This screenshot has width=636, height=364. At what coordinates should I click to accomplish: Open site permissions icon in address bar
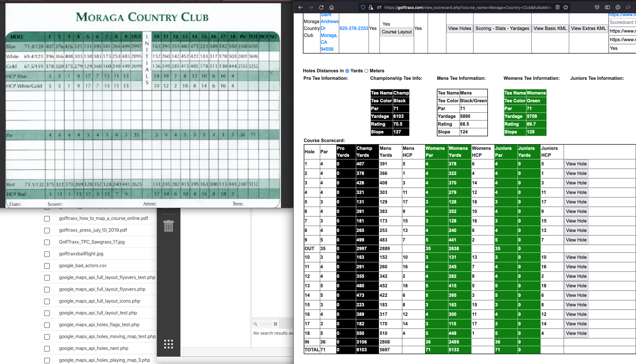click(379, 7)
